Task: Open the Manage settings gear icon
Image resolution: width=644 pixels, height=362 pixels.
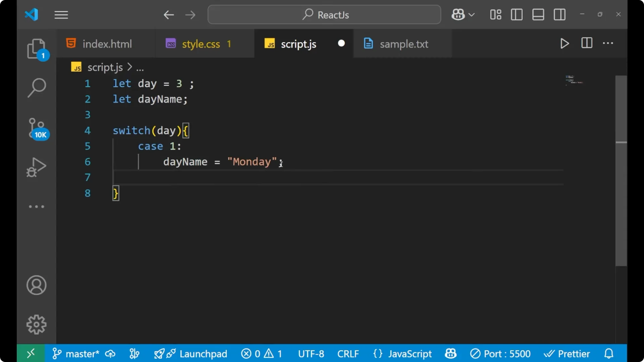Action: 36,324
